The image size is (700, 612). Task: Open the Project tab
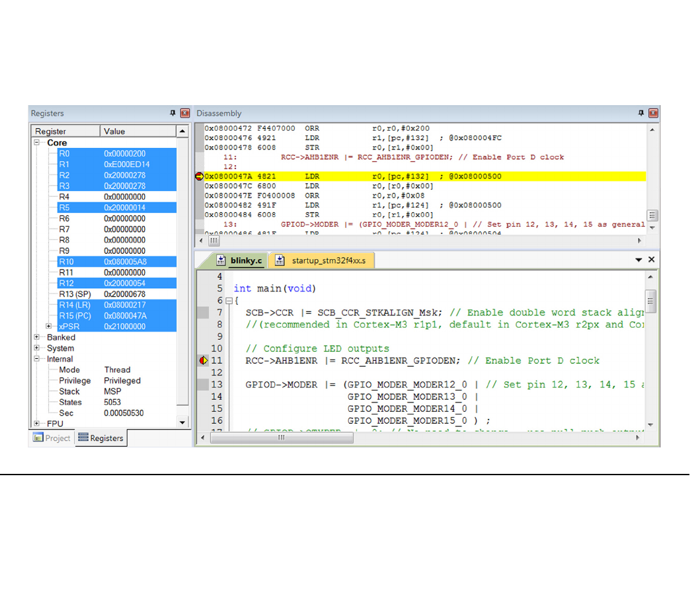coord(52,438)
